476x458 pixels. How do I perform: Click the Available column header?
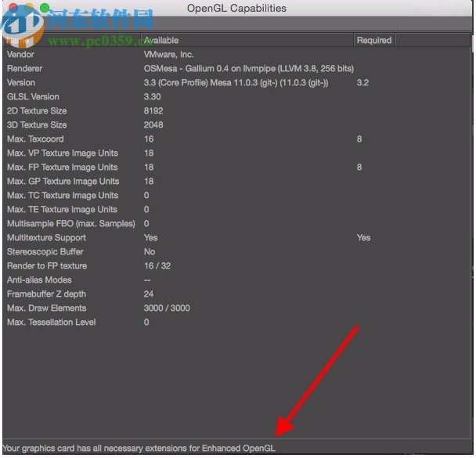[247, 40]
